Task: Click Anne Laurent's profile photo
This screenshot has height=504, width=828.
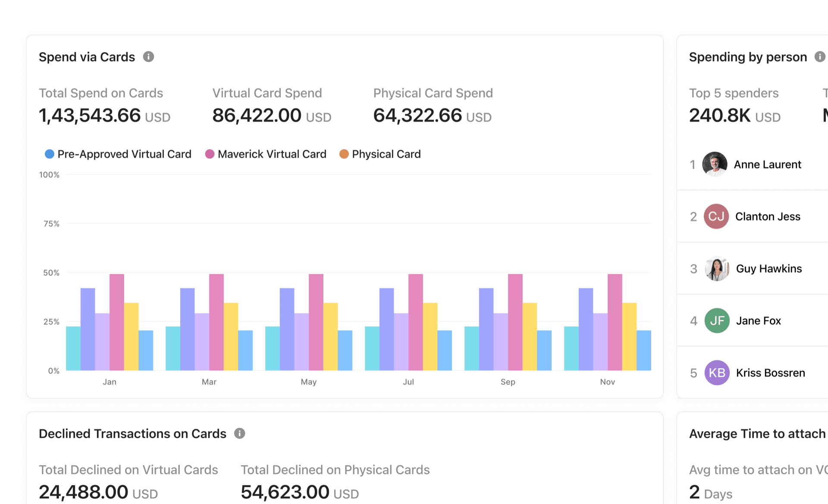Action: pos(715,164)
